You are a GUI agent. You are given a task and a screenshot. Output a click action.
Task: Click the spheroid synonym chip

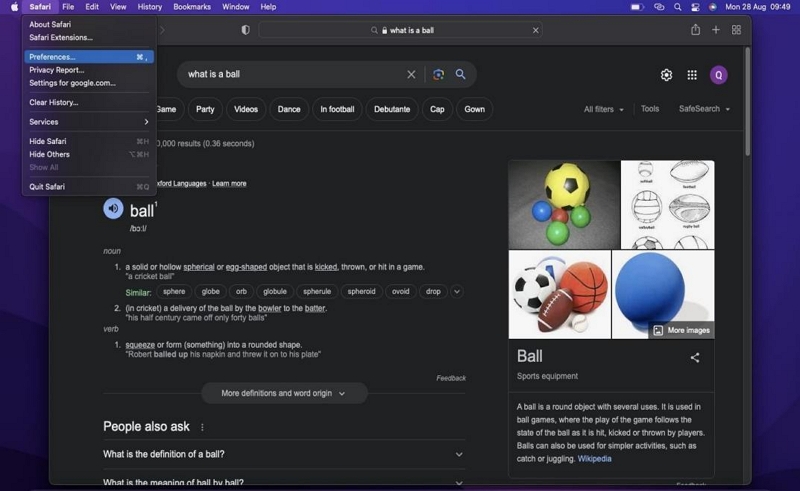[x=361, y=291]
